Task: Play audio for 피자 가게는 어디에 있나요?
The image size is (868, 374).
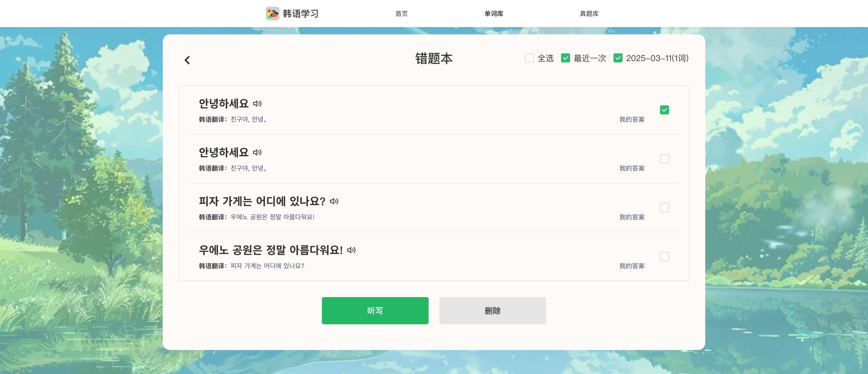Action: tap(334, 201)
